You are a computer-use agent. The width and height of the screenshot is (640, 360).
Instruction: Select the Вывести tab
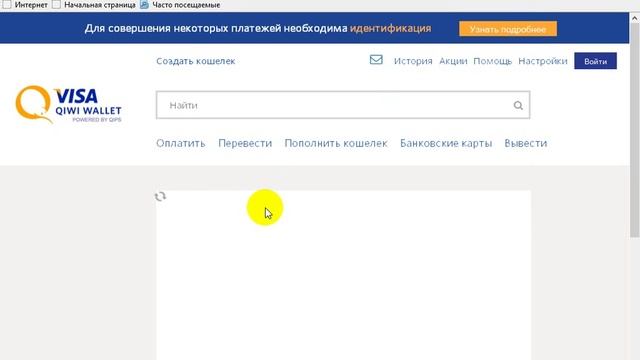(526, 143)
